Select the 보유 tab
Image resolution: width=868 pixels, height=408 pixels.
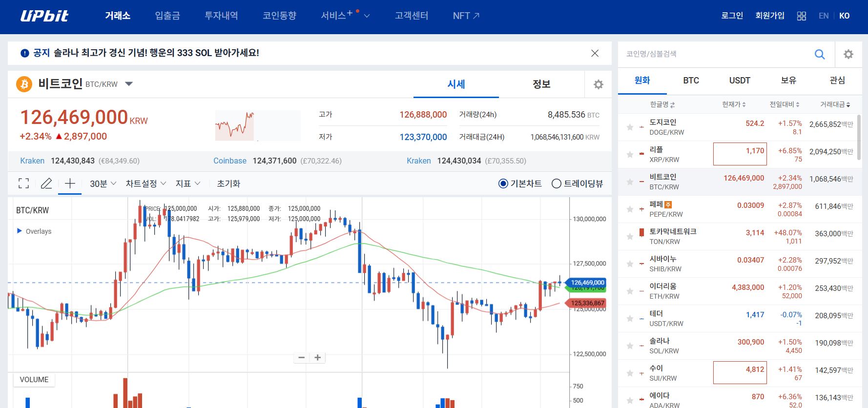coord(788,81)
